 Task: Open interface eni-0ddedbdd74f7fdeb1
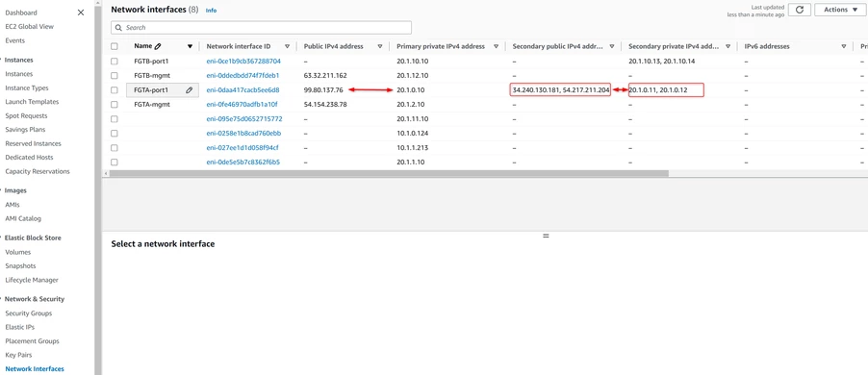(243, 75)
